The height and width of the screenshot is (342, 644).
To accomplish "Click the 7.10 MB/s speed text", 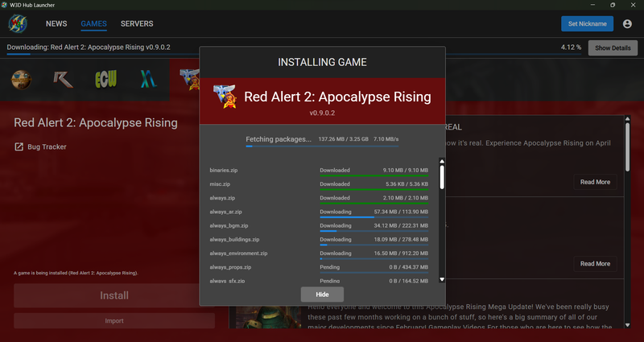I will (x=386, y=139).
